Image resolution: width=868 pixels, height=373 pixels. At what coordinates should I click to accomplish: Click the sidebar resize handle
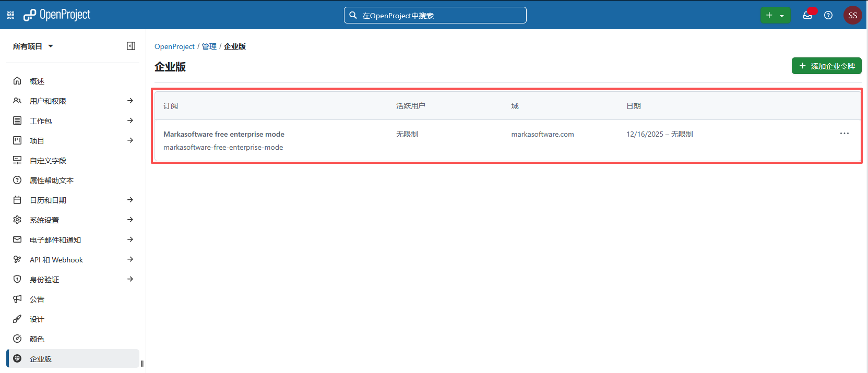(142, 364)
